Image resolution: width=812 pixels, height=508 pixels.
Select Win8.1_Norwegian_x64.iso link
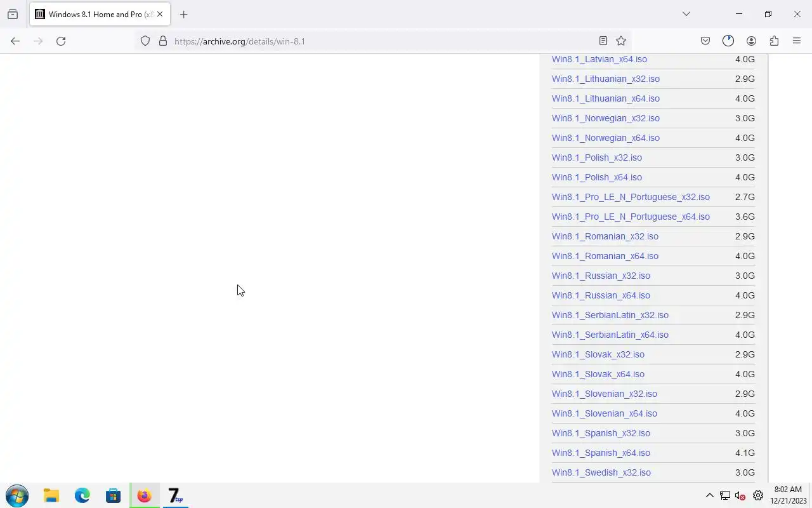click(x=606, y=138)
